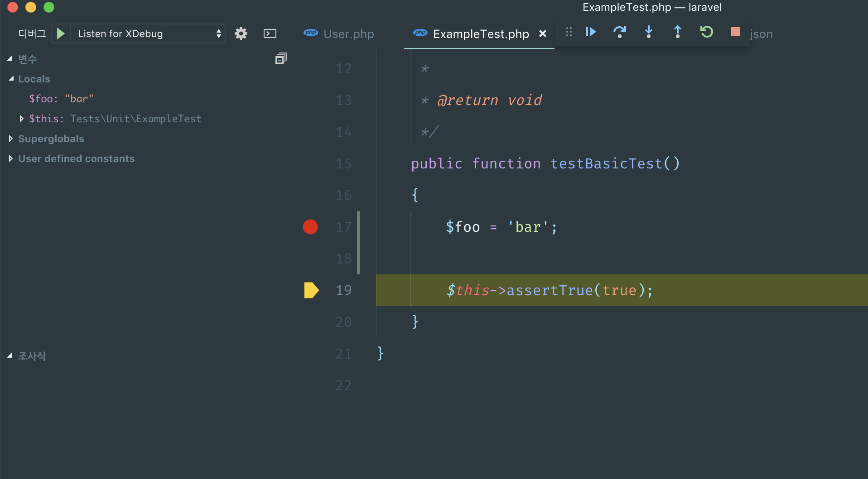Grab the debug toolbar drag handle

pos(569,32)
